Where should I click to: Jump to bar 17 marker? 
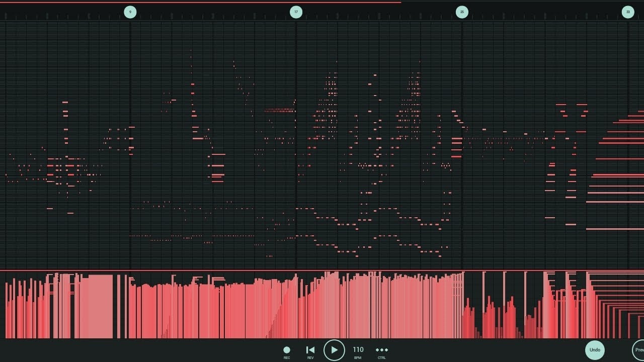(296, 12)
